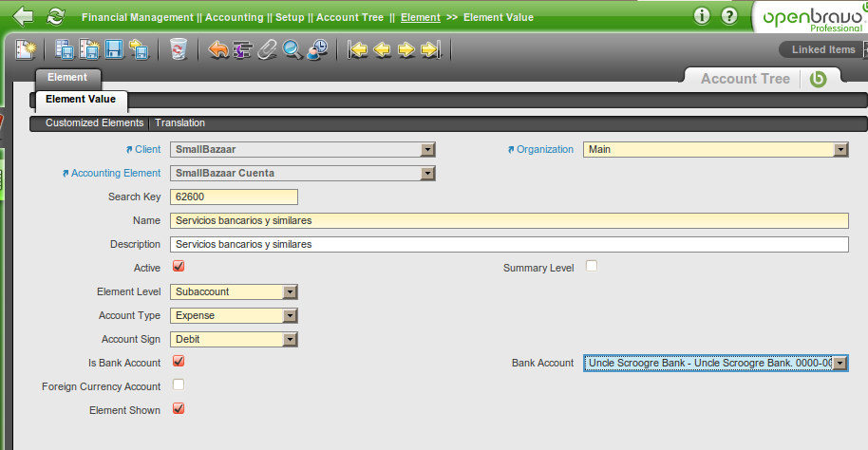This screenshot has width=868, height=450.
Task: Enable the Foreign Currency Account checkbox
Action: (179, 384)
